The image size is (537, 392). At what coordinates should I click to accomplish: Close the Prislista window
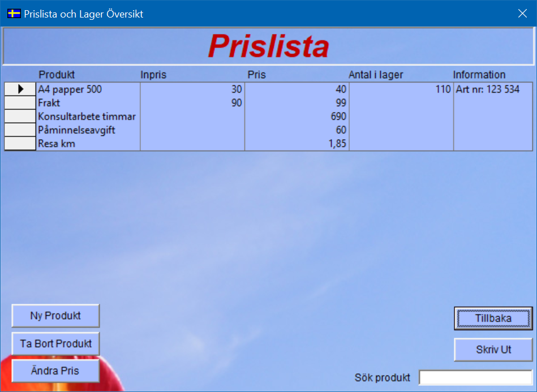[522, 14]
